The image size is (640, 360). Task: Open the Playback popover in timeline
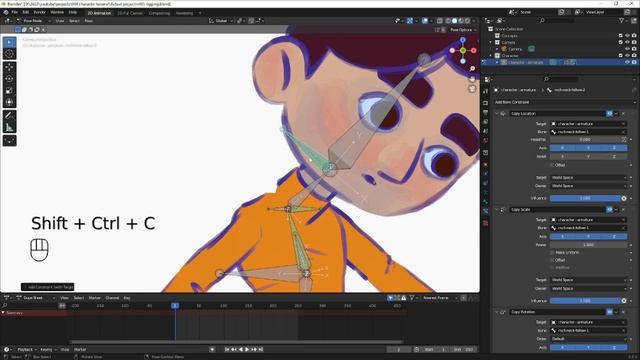(27, 349)
